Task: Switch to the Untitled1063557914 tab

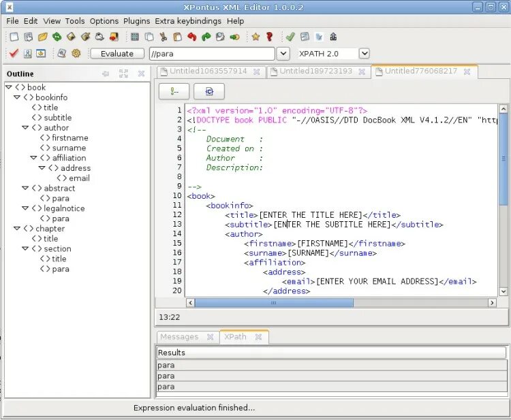Action: (x=208, y=71)
